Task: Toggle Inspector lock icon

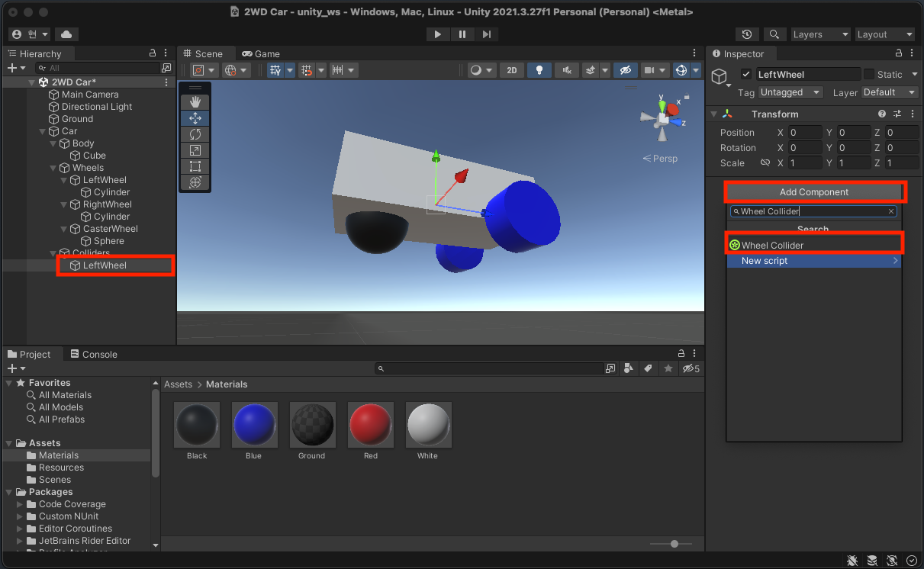Action: tap(899, 53)
